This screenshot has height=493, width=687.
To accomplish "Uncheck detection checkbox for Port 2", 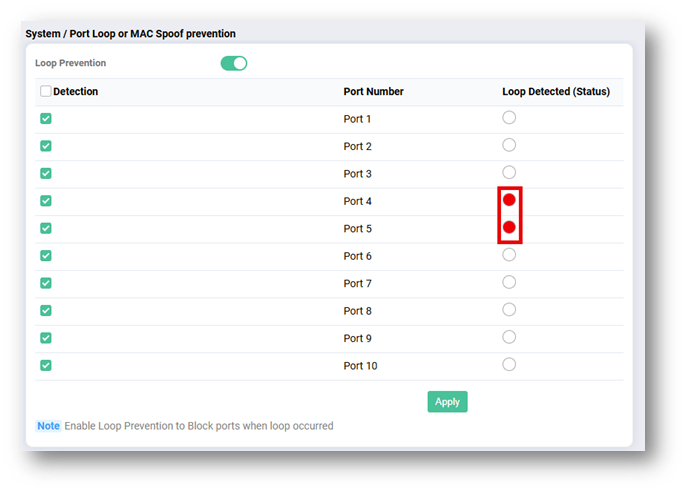I will click(46, 146).
